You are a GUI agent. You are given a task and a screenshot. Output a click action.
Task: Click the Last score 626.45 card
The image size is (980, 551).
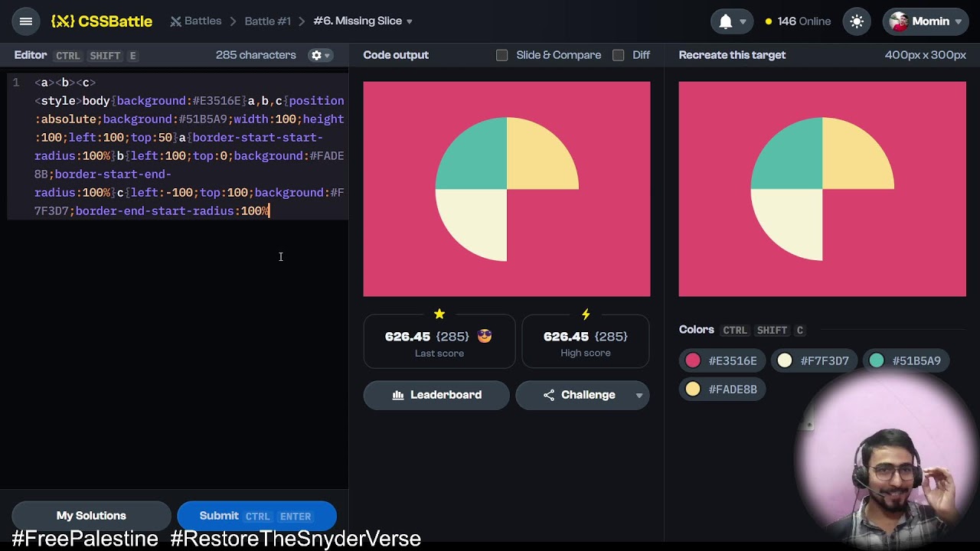click(439, 341)
